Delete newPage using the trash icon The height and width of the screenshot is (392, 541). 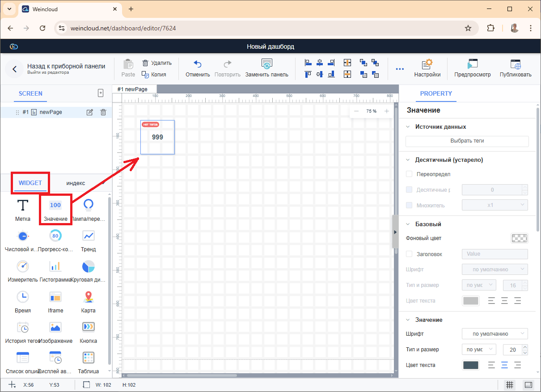[103, 112]
